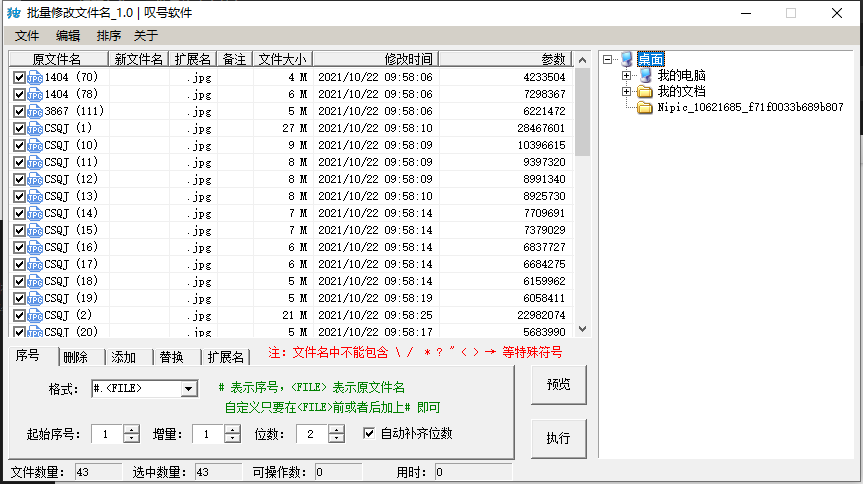Expand the 我的电脑 tree node

click(x=626, y=75)
